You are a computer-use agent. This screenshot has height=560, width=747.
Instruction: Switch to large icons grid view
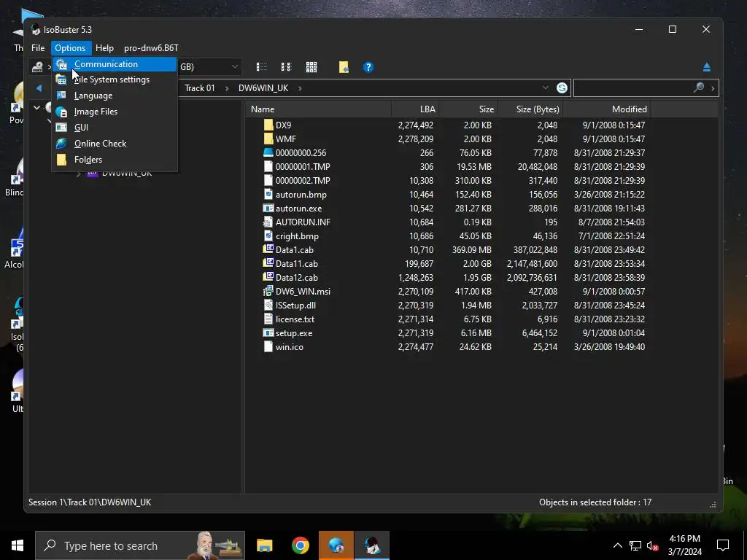tap(311, 67)
